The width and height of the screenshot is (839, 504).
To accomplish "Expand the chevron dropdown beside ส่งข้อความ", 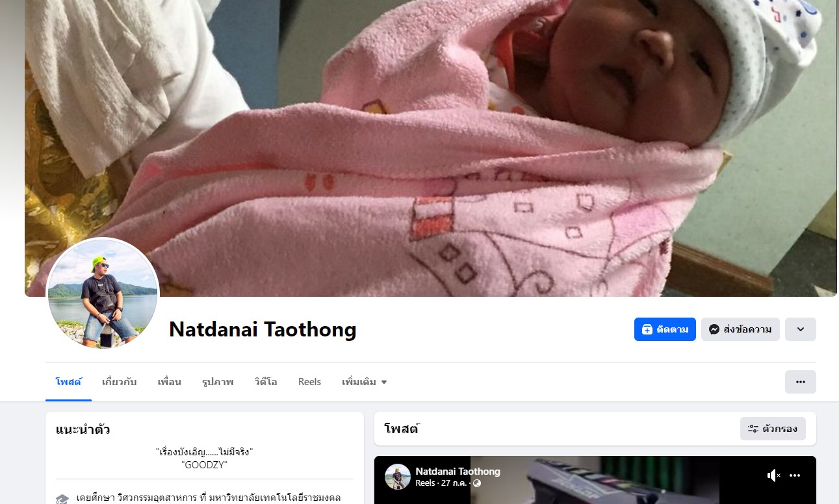I will click(801, 329).
